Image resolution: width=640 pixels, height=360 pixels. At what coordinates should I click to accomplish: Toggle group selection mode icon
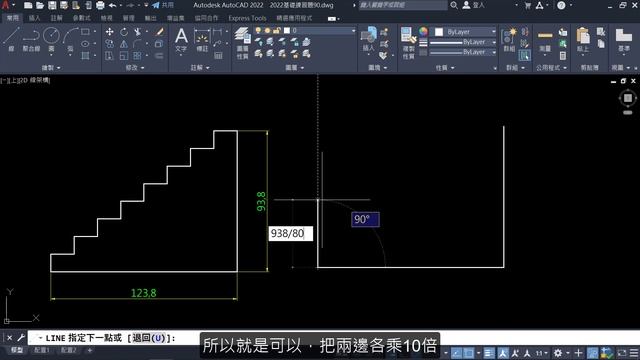click(524, 56)
